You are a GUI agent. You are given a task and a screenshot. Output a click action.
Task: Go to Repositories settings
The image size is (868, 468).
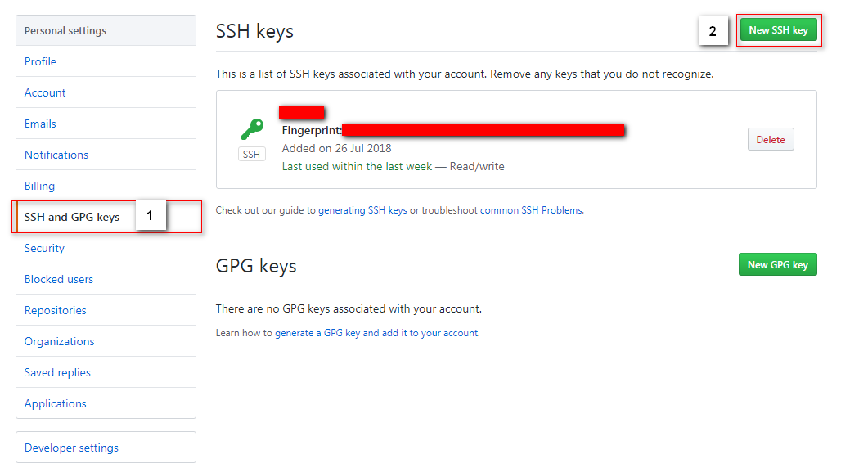pyautogui.click(x=55, y=310)
